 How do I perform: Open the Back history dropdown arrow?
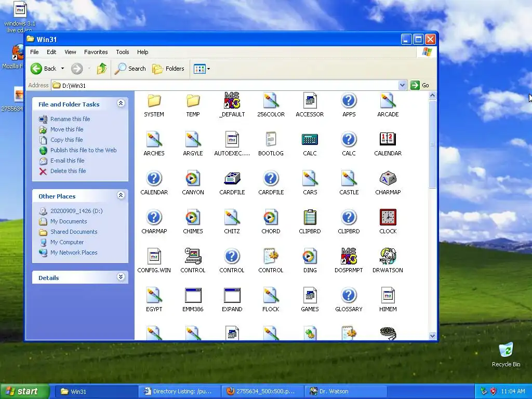[62, 69]
